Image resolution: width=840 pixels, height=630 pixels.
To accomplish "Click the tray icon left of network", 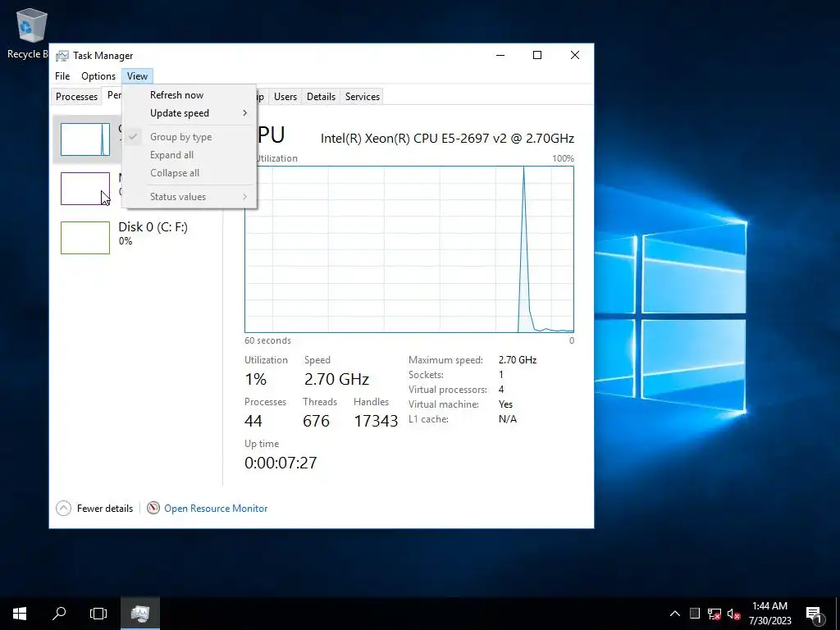I will pos(694,614).
